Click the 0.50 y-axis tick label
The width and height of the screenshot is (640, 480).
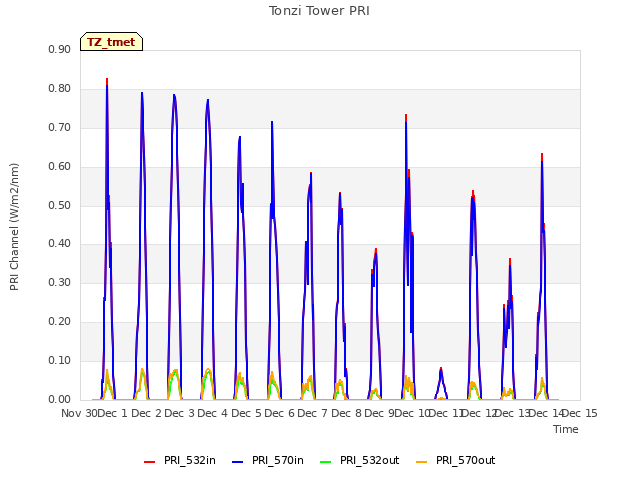click(x=60, y=205)
